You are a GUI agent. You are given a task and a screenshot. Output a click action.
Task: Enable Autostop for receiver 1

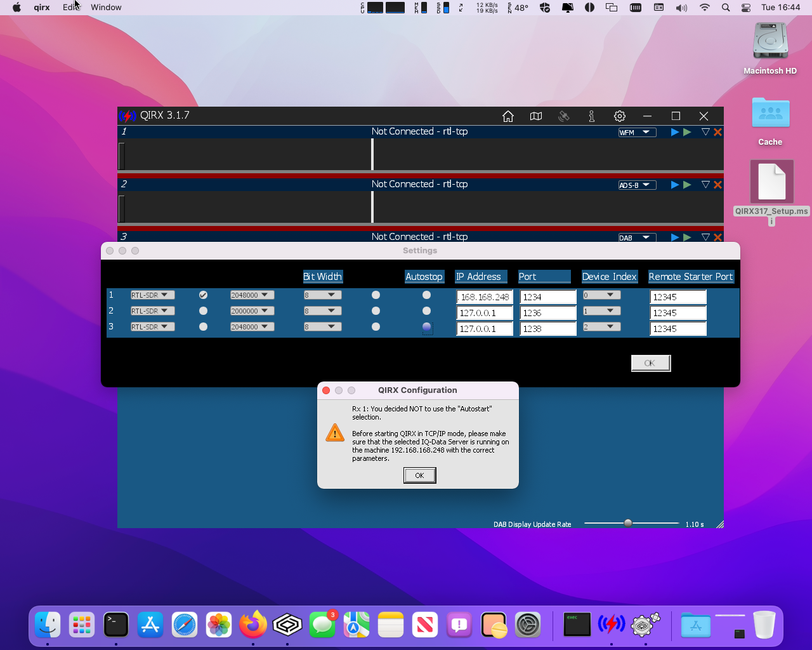tap(426, 295)
